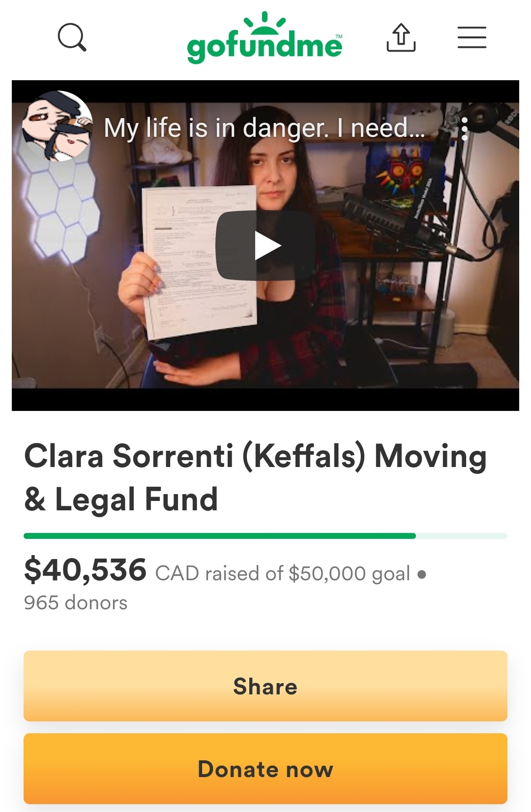Click the '965 donors' text
This screenshot has width=531, height=812.
pyautogui.click(x=76, y=603)
